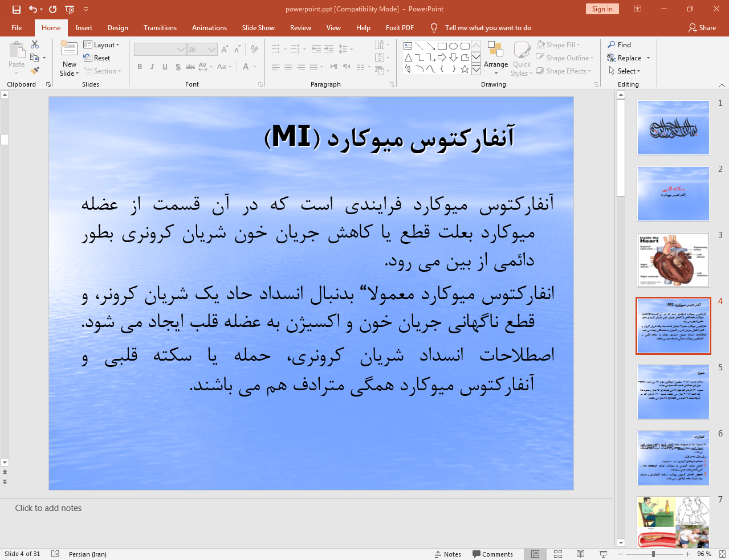Click the zoom in plus button
The height and width of the screenshot is (560, 729).
click(687, 554)
